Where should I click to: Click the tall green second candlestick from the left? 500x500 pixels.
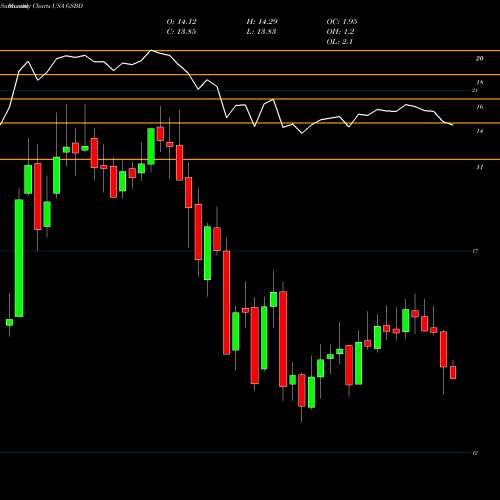coord(19,258)
